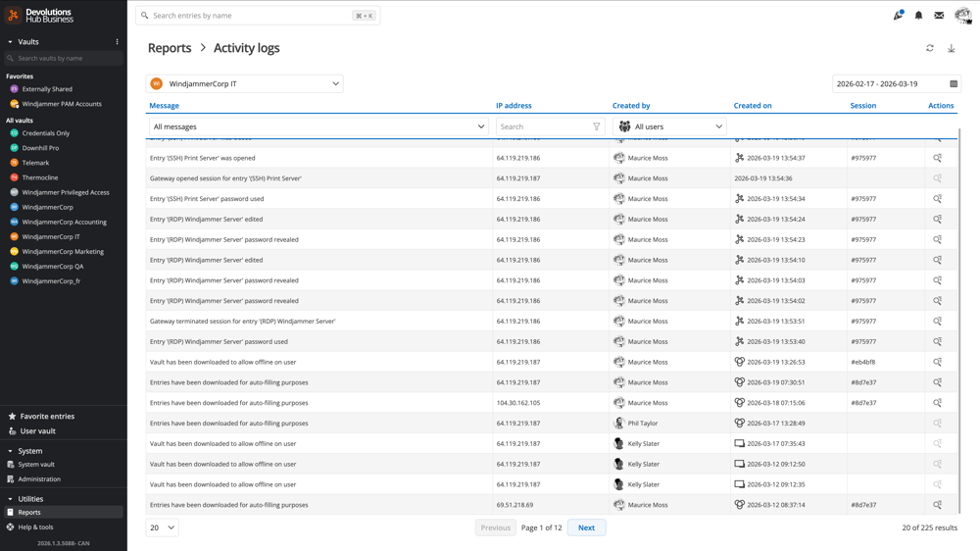Click 'Gateway opened session' Print Server message
The width and height of the screenshot is (980, 551).
click(225, 178)
